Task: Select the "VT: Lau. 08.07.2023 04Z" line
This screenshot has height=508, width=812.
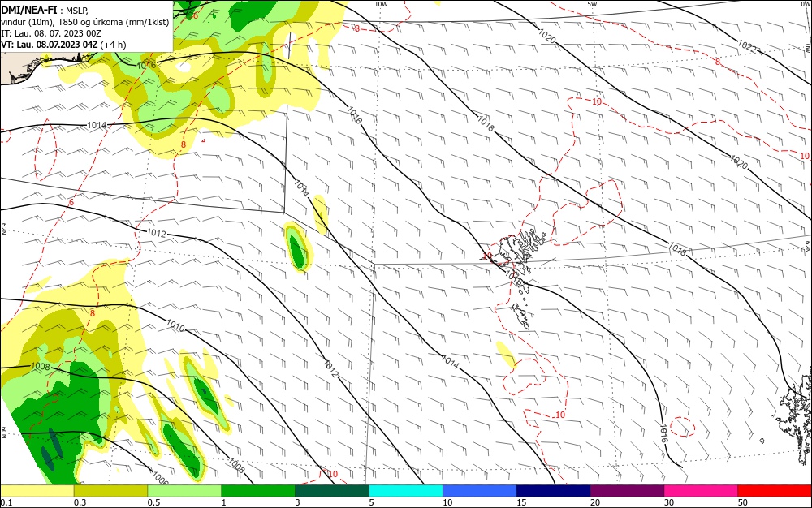Action: click(50, 45)
